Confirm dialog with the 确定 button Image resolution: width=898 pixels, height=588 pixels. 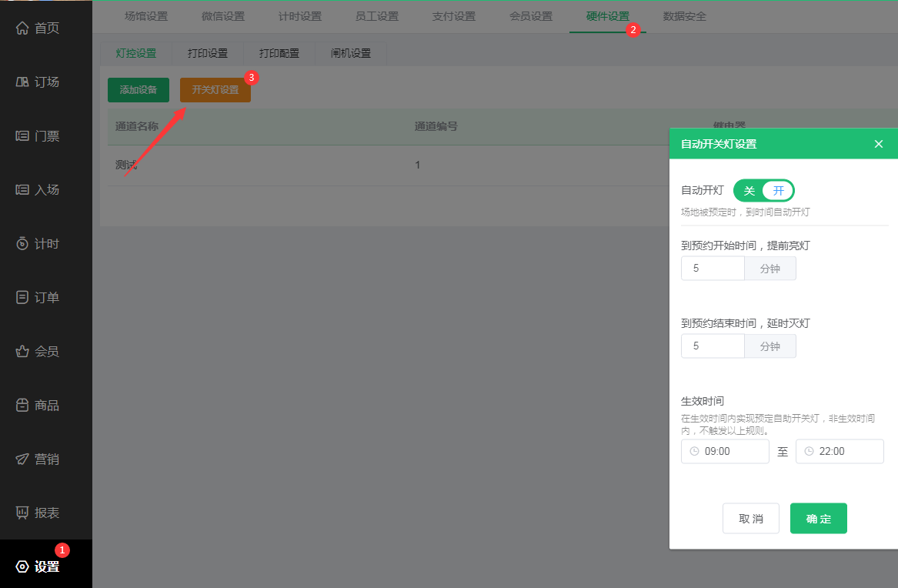tap(818, 518)
